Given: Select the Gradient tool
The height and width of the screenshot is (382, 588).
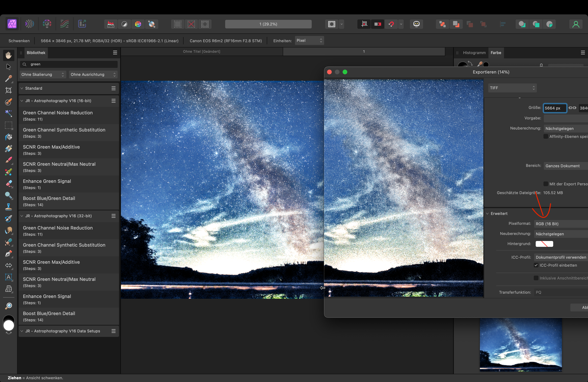Looking at the screenshot, I should [9, 148].
